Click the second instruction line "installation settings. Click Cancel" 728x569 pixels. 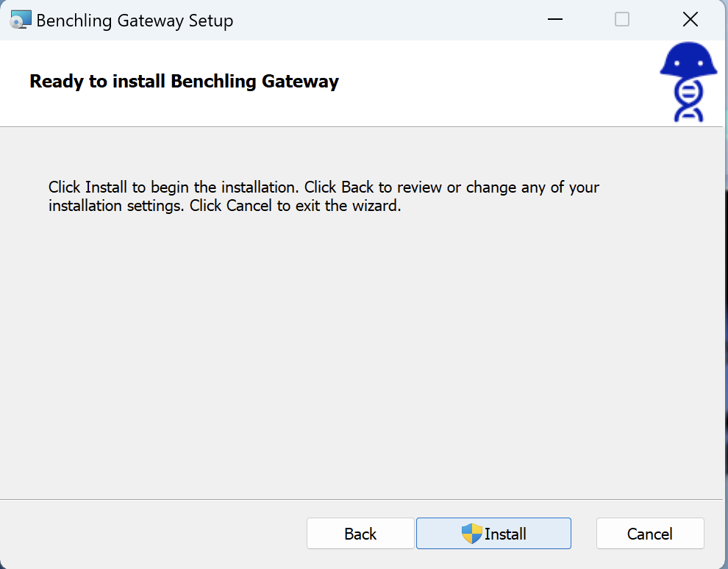225,206
